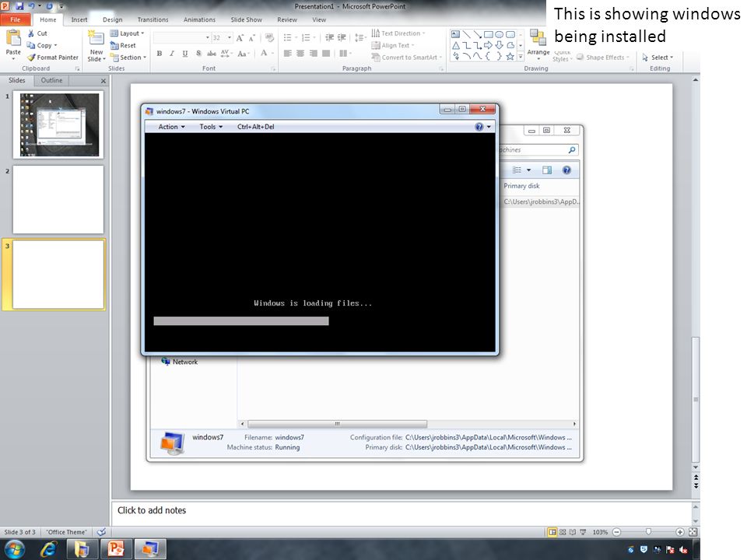Click the Undo arrow icon
Viewport: 747px width, 560px height.
point(31,6)
